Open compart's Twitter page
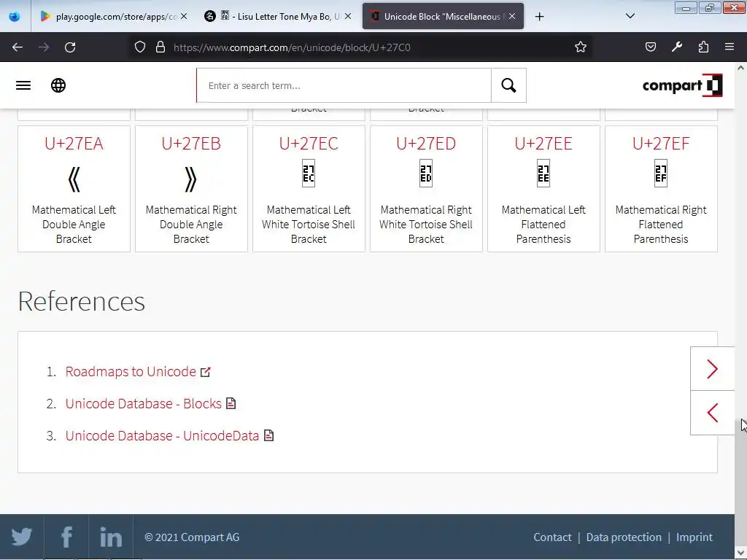This screenshot has width=747, height=560. click(22, 537)
